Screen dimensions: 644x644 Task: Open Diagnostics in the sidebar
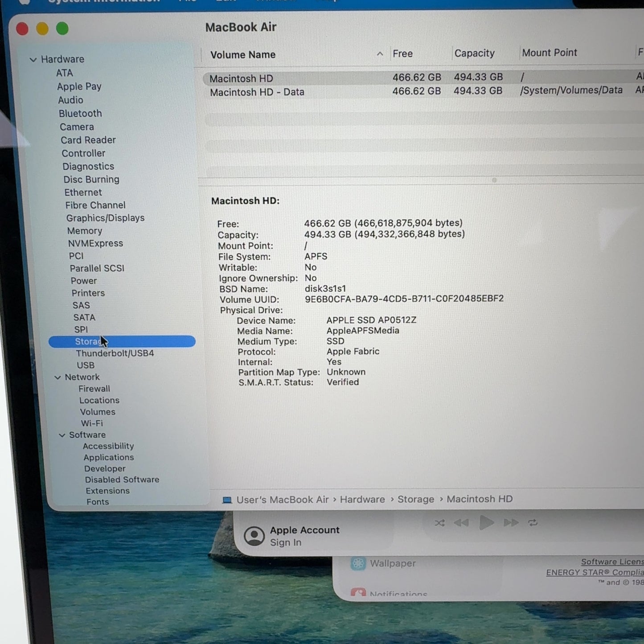pos(88,166)
